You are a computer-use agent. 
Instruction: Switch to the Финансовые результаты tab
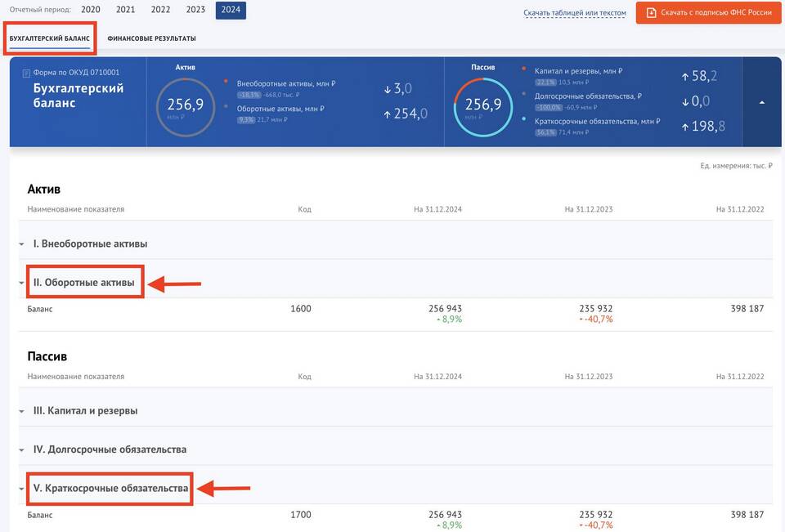tap(151, 38)
